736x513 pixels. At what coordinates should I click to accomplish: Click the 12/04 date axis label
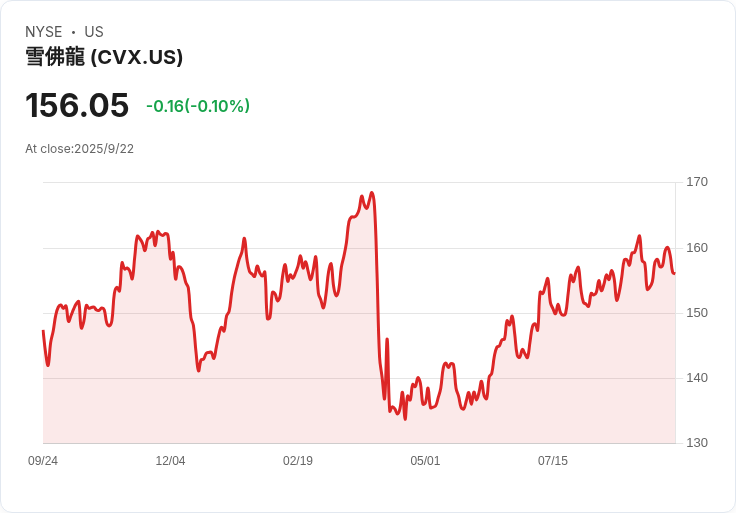point(170,461)
